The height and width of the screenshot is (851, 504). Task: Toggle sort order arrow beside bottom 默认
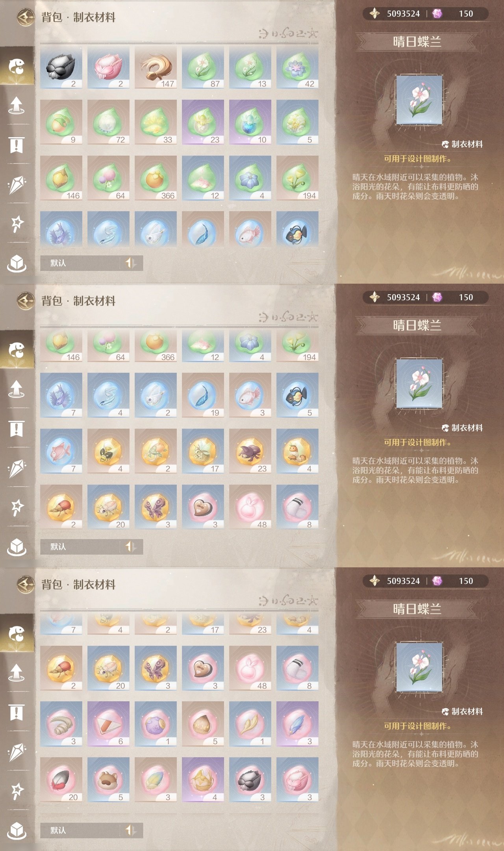coord(131,831)
